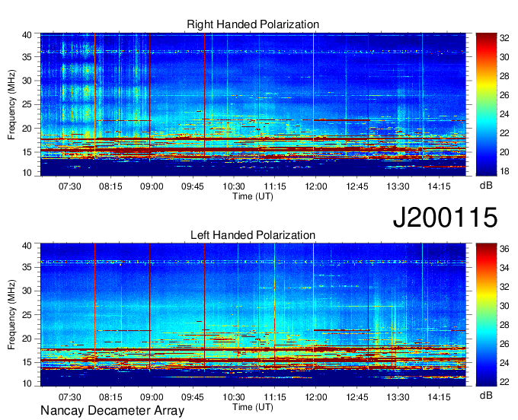Click the Right Handed Polarization title
The image size is (518, 420).
(253, 24)
